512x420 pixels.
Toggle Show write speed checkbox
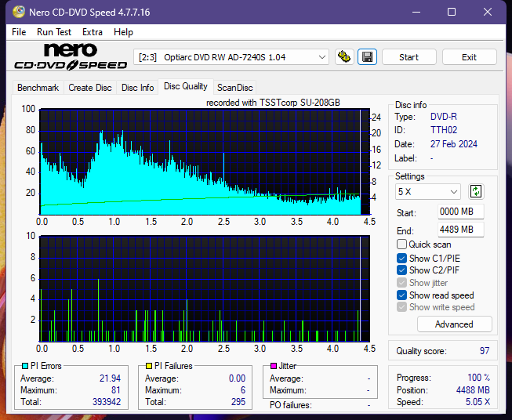click(x=401, y=307)
